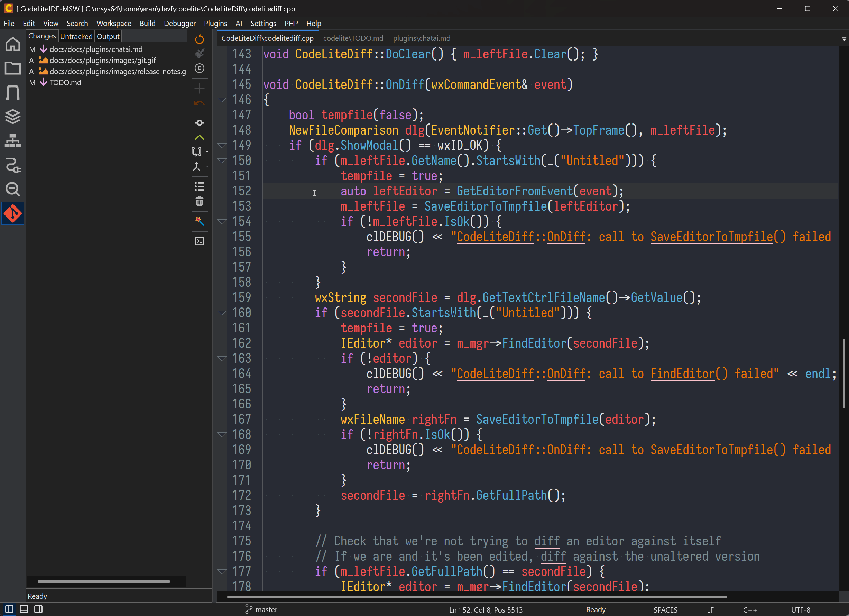Image resolution: width=849 pixels, height=616 pixels.
Task: Toggle the right sidebar panel visibility
Action: click(x=38, y=609)
